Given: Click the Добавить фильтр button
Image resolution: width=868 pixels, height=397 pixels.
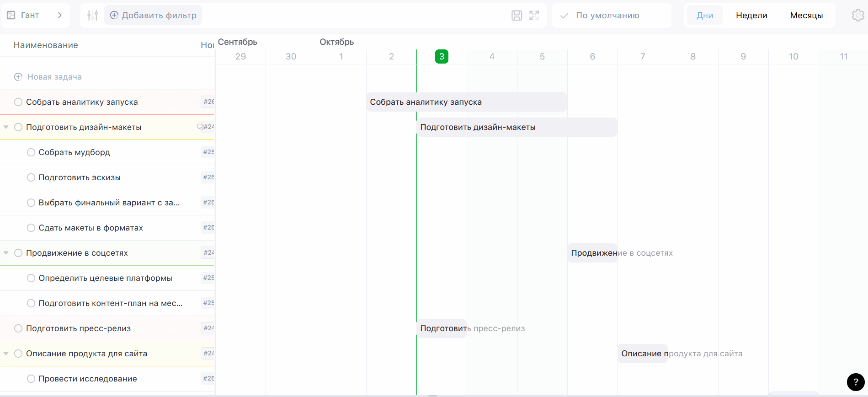Looking at the screenshot, I should click(x=153, y=16).
